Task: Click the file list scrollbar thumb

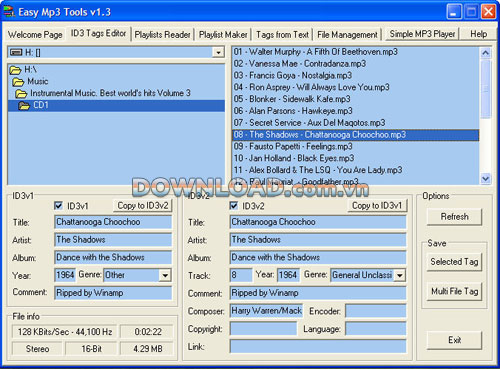Action: 485,88
